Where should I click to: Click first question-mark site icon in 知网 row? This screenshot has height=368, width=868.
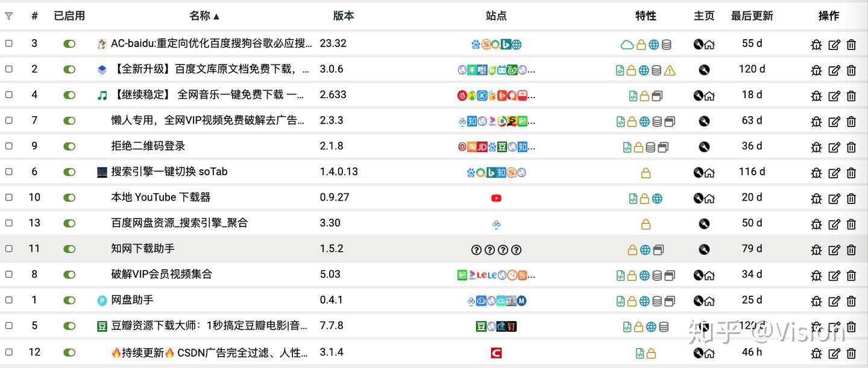tap(476, 249)
